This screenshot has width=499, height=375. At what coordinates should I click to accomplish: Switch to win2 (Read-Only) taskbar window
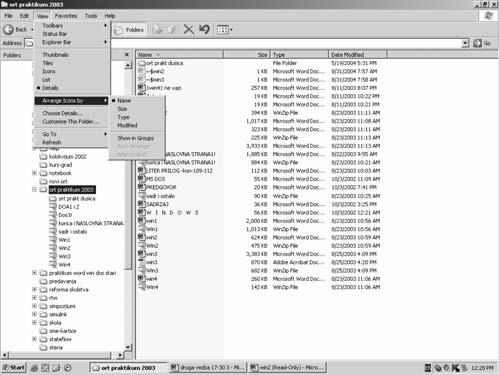287,368
